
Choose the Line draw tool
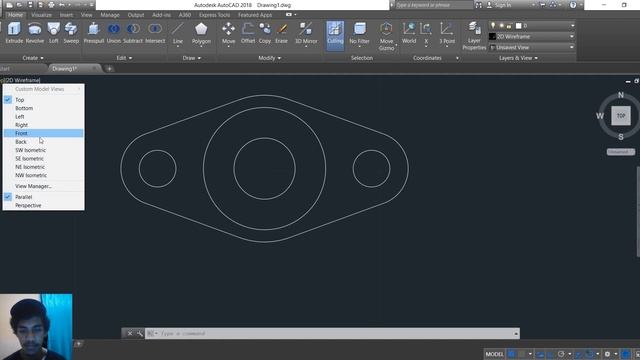178,34
